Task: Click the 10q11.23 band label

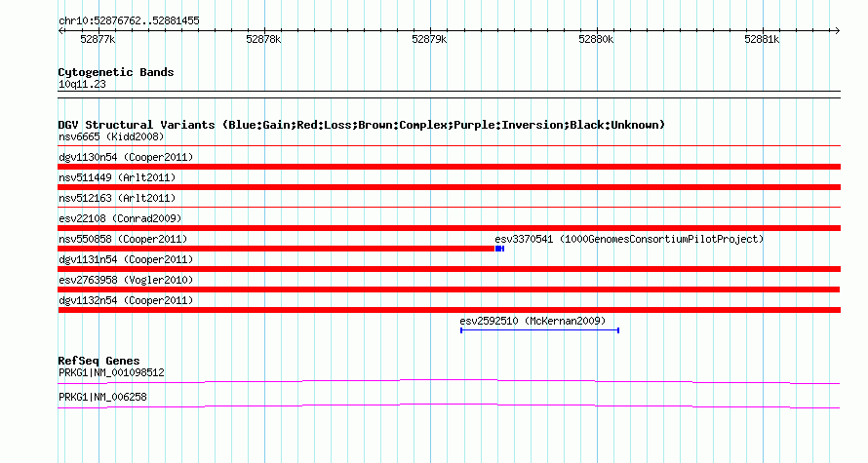Action: point(82,84)
